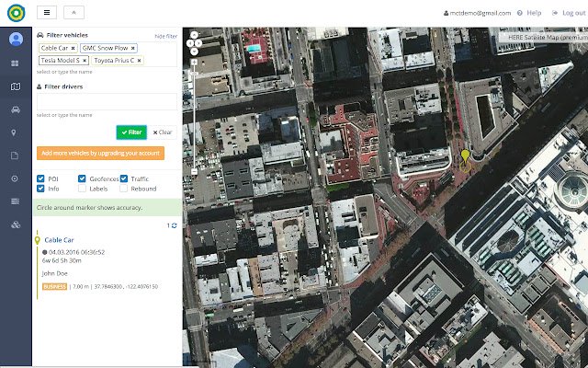This screenshot has width=588, height=368.
Task: Zoom out the map with the minus button
Action: [x=194, y=172]
